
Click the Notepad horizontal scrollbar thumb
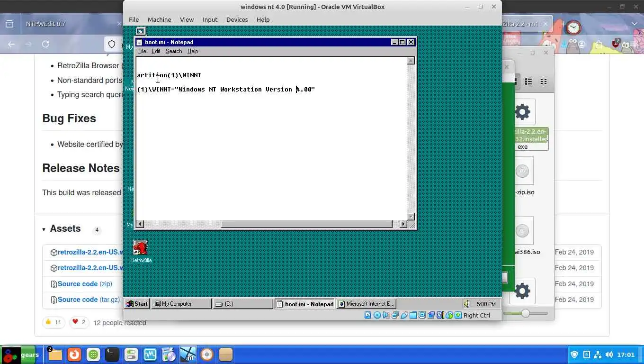pos(306,224)
